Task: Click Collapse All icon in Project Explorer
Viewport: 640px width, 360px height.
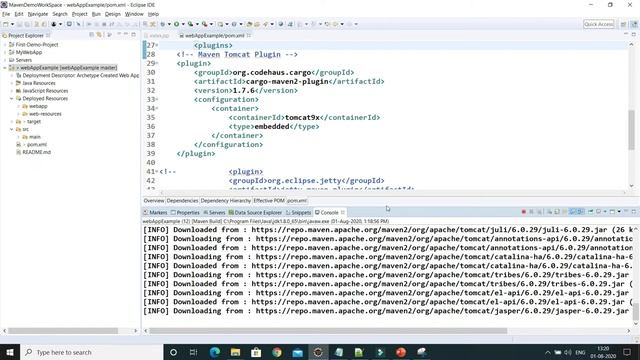Action: (91, 35)
